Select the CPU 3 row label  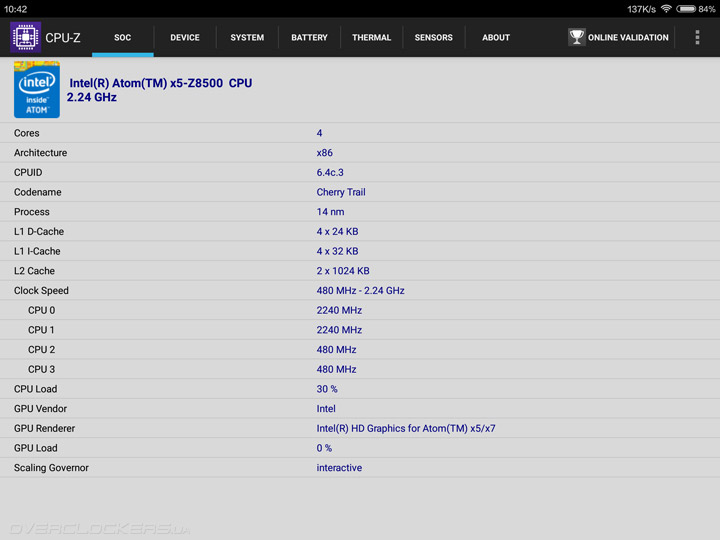[41, 370]
